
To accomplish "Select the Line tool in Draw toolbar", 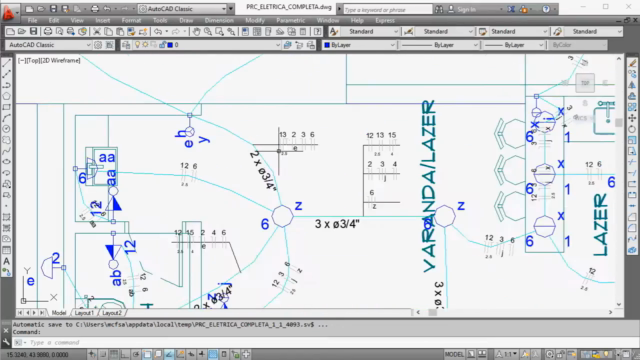I will 7,63.
